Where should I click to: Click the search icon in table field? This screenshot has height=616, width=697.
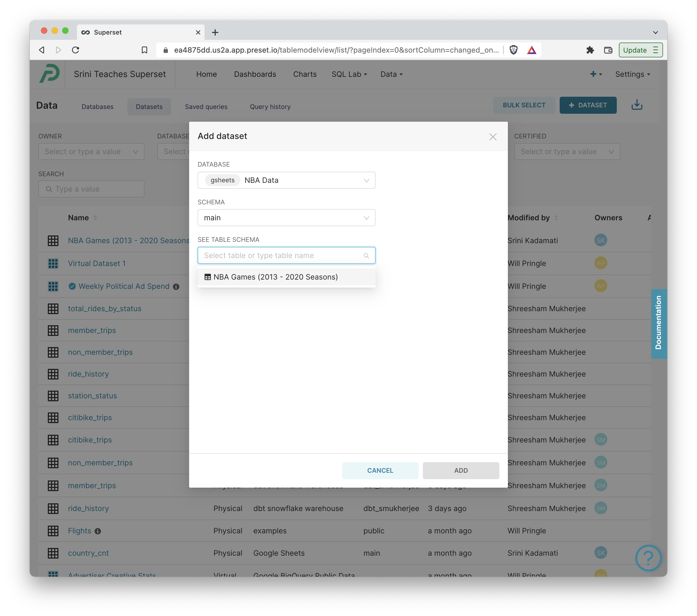366,255
